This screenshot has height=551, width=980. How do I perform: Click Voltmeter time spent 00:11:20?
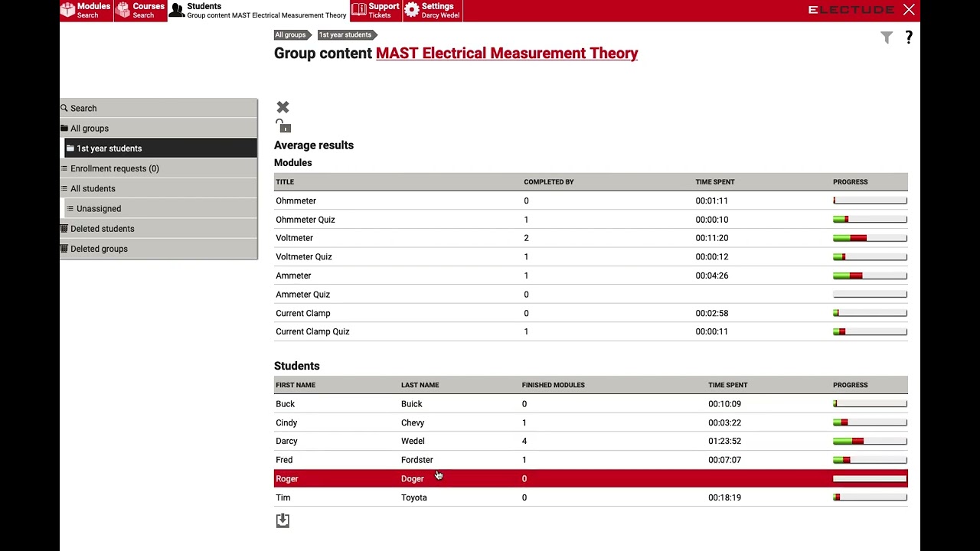point(712,238)
